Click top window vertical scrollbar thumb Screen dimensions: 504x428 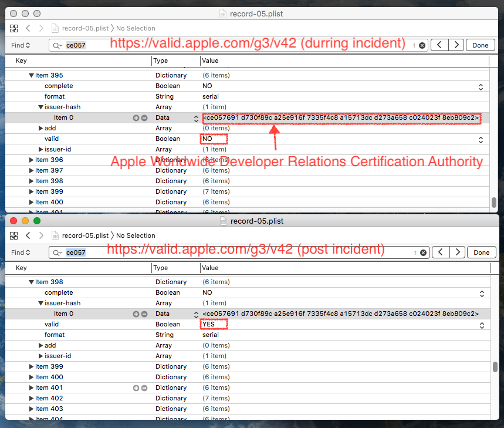pos(494,203)
